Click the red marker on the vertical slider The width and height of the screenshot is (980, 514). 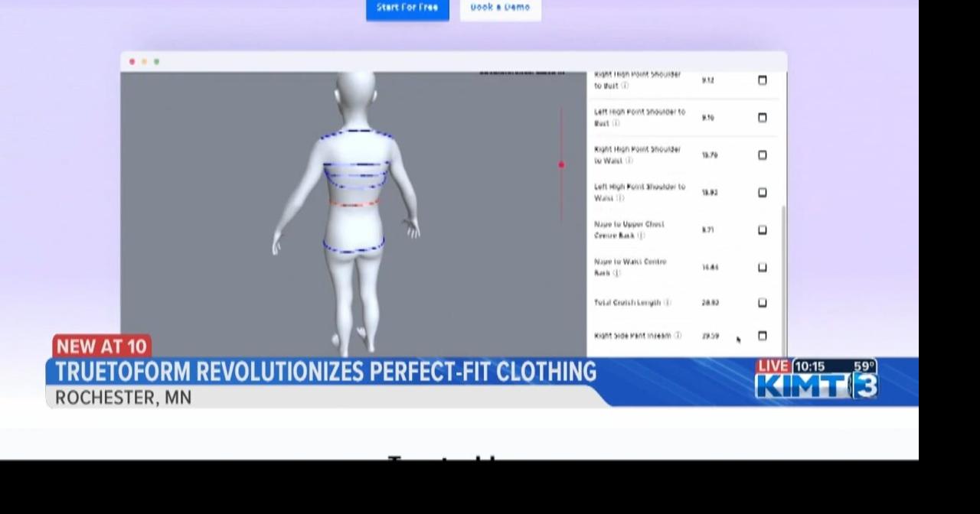tap(561, 164)
